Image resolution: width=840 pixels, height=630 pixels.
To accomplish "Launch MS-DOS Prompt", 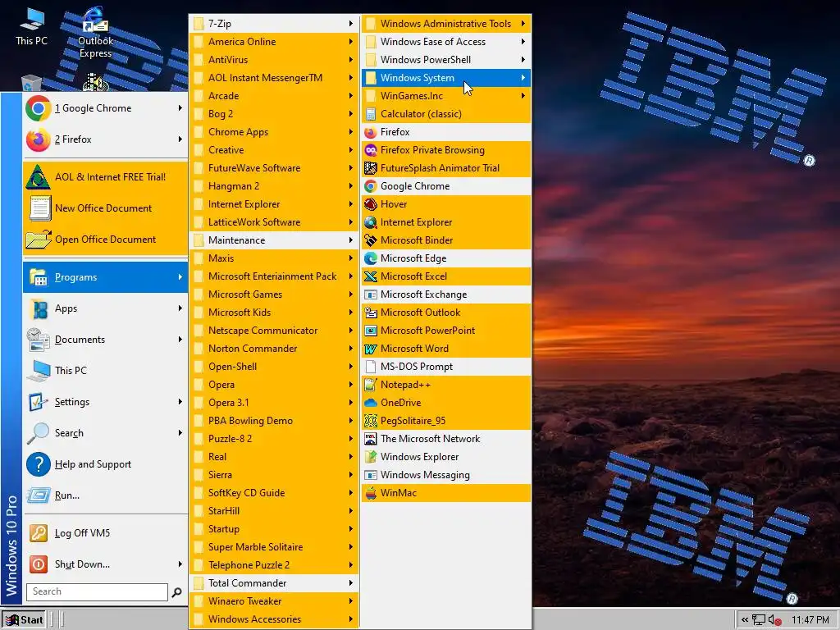I will pyautogui.click(x=446, y=367).
